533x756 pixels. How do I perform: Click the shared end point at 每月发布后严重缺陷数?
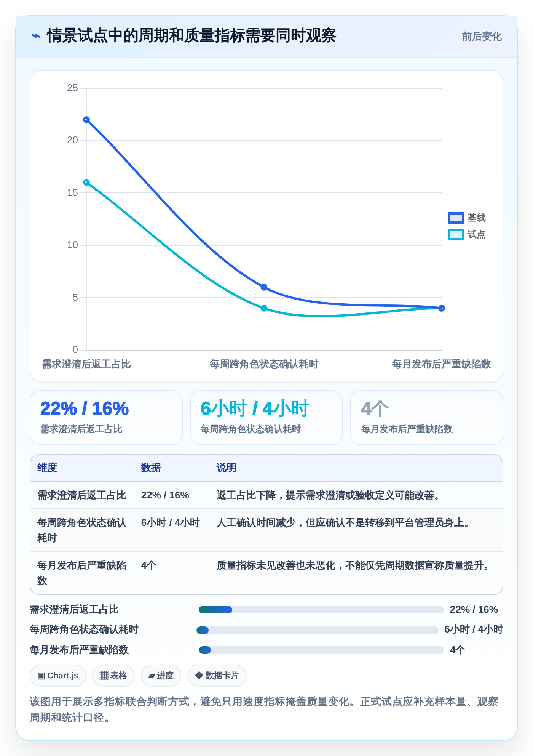(x=442, y=308)
